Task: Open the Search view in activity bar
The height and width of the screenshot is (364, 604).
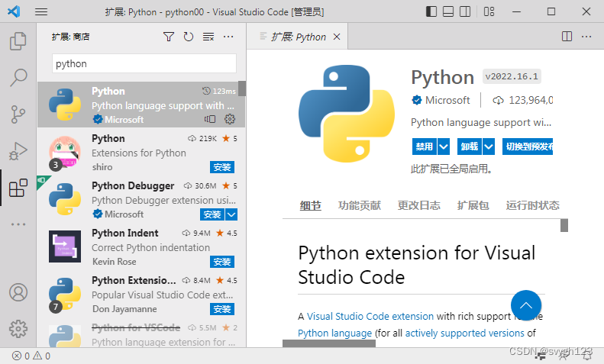Action: pyautogui.click(x=18, y=77)
